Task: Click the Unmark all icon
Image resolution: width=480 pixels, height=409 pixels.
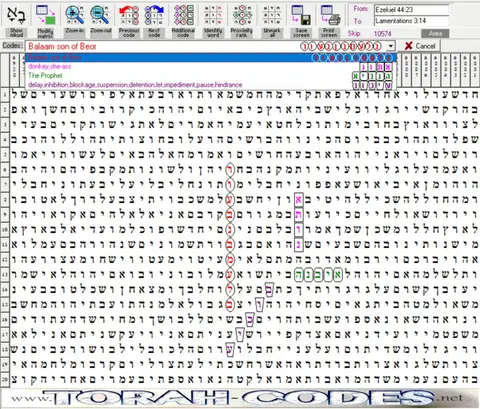Action: click(x=272, y=15)
